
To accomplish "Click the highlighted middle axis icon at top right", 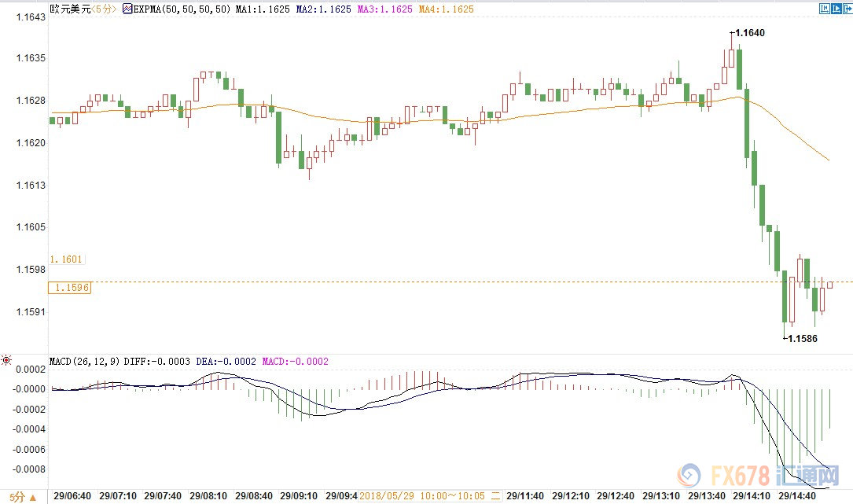I will pos(836,8).
